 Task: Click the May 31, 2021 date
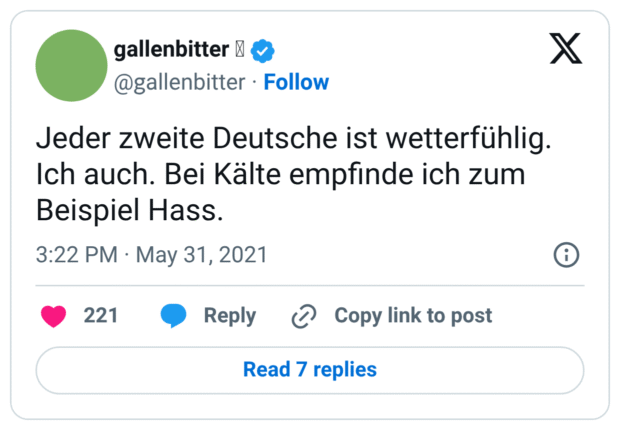201,255
